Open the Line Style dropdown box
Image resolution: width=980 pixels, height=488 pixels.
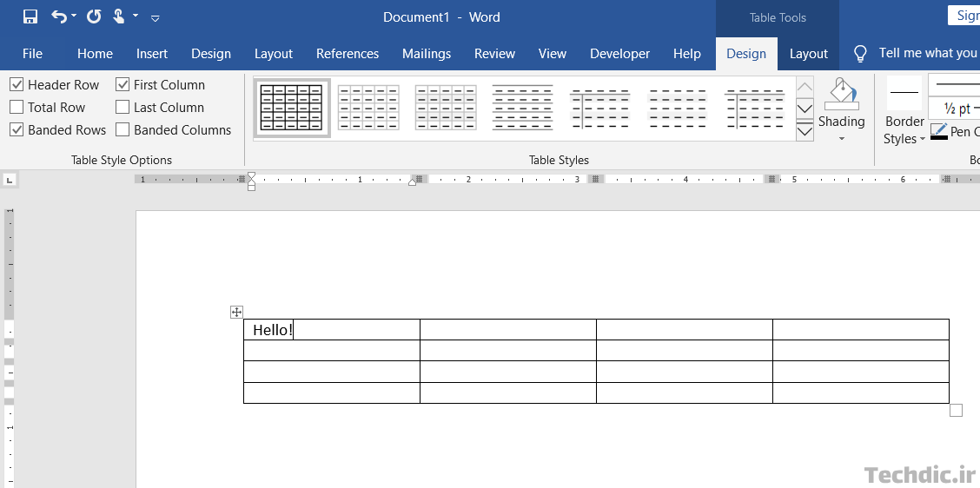pyautogui.click(x=954, y=84)
